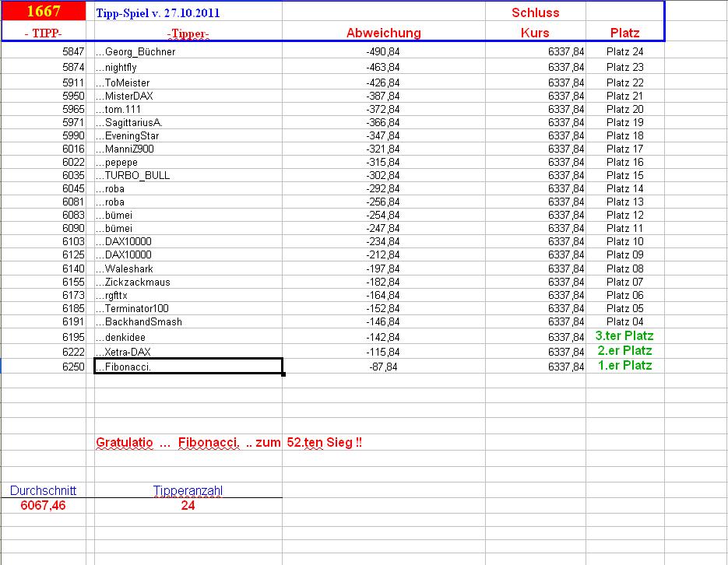Click the active cell '...Fibonacci.'

(x=188, y=366)
